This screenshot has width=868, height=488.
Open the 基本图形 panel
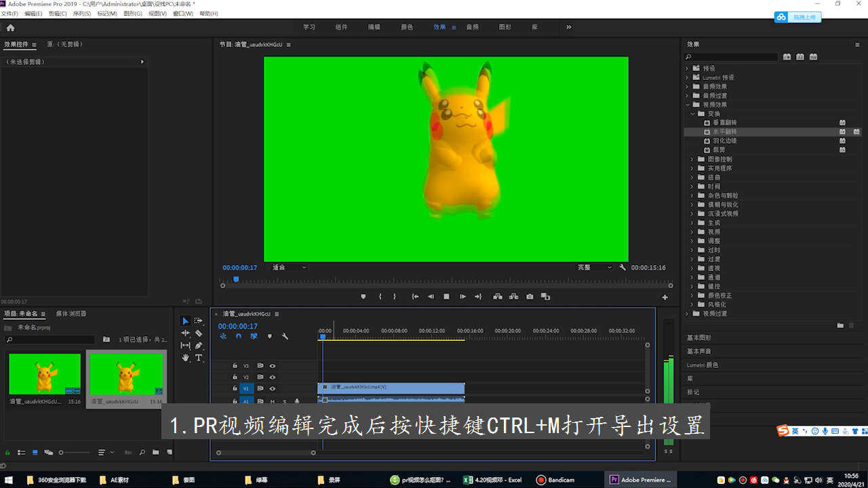699,338
